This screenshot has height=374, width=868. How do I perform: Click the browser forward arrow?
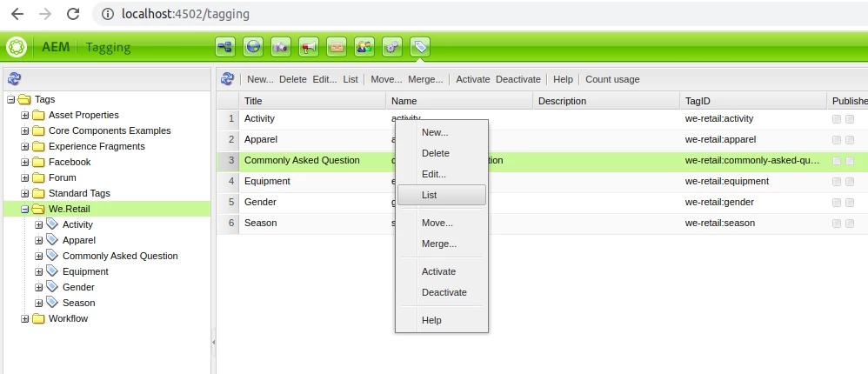click(45, 14)
